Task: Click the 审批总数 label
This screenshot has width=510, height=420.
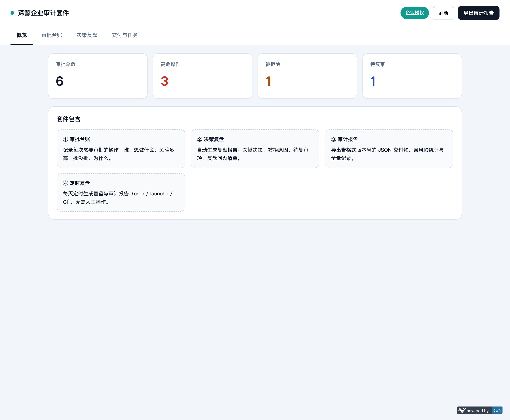Action: click(x=66, y=64)
